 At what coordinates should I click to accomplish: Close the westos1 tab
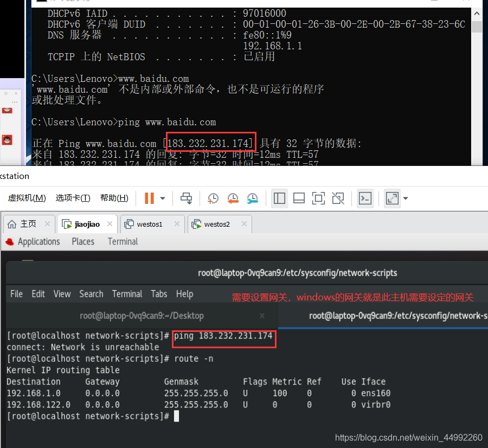tap(177, 224)
